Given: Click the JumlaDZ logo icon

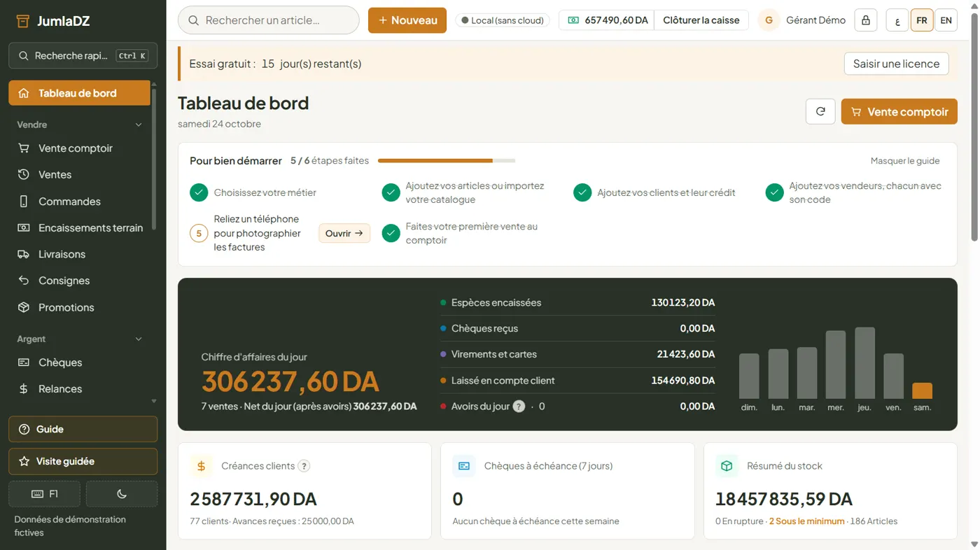Looking at the screenshot, I should [x=23, y=21].
